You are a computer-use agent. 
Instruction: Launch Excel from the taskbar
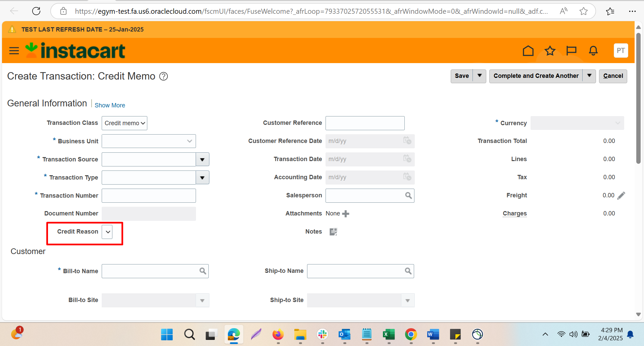389,334
